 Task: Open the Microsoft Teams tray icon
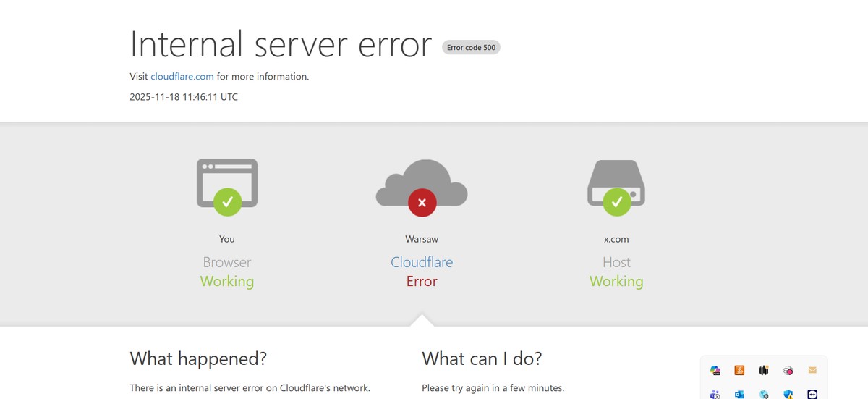pos(715,394)
